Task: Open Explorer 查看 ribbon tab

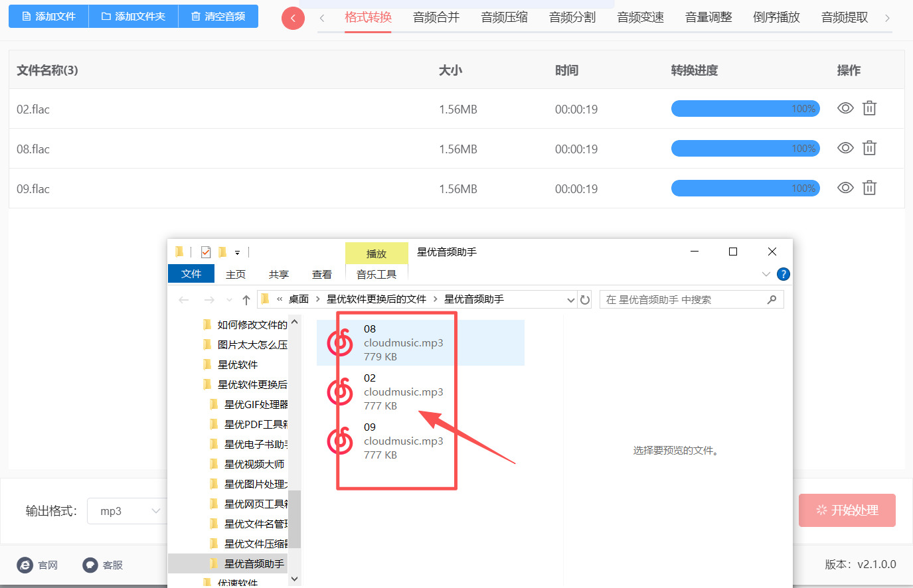Action: coord(322,275)
